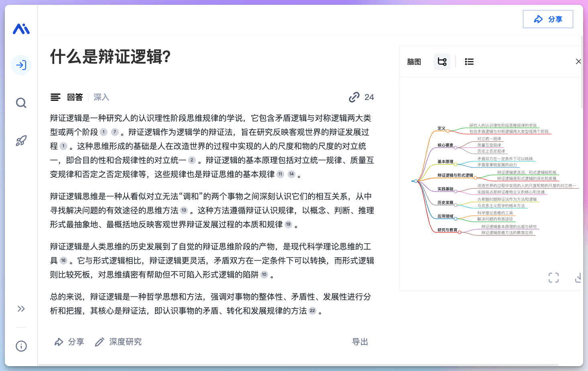Click the horizontal scrollbar at bottom
Viewport: 588px width, 371px height.
point(298,365)
